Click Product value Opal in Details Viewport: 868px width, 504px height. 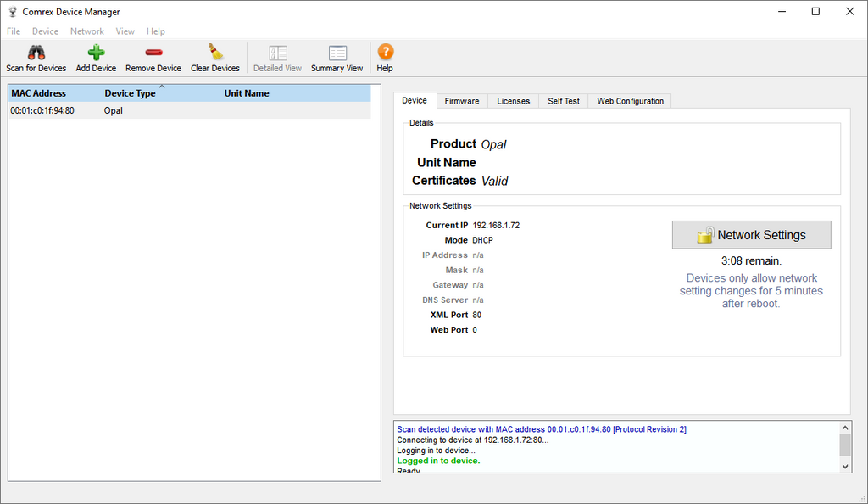tap(493, 144)
